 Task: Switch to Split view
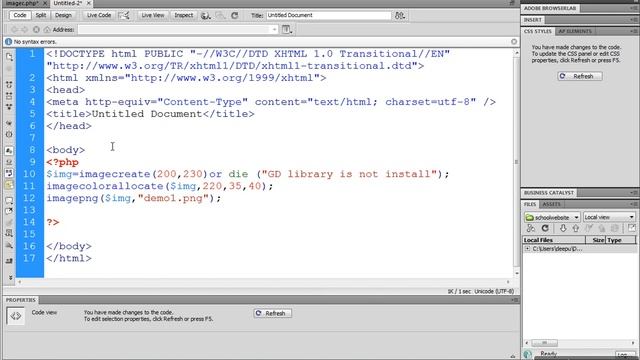[41, 15]
